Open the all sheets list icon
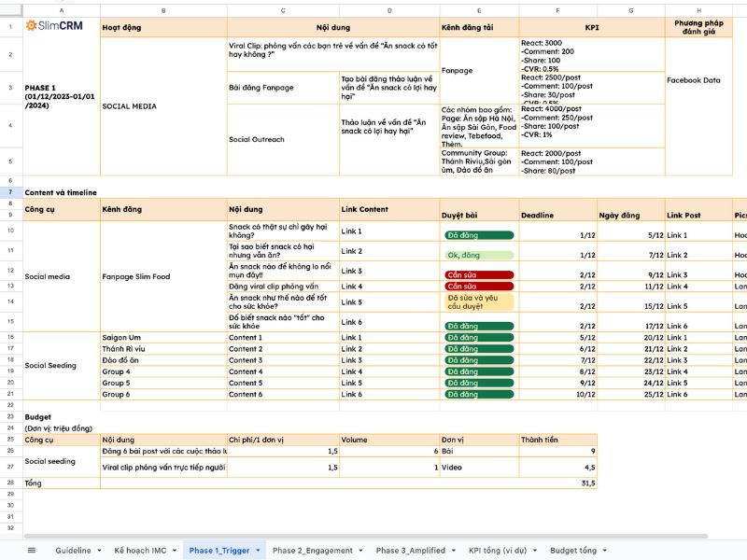This screenshot has width=747, height=560. pos(32,551)
